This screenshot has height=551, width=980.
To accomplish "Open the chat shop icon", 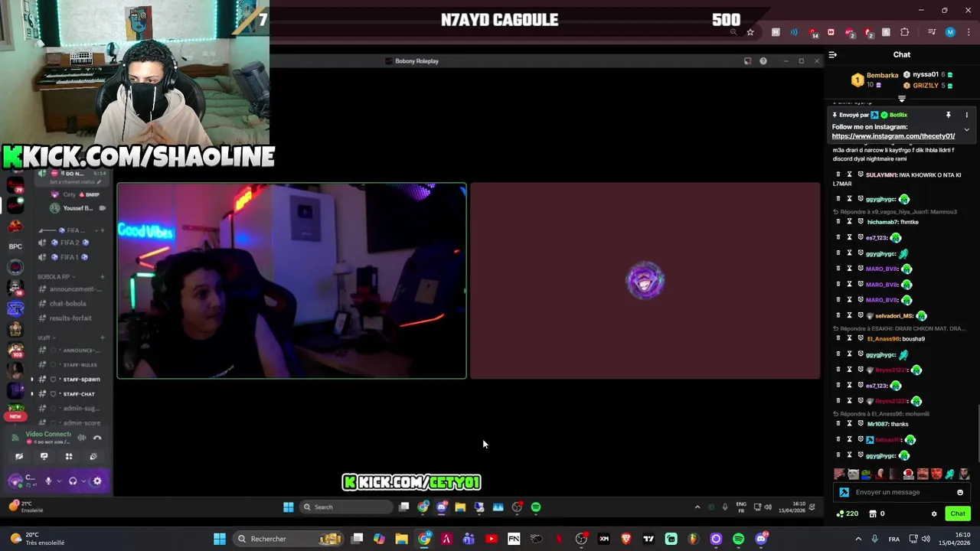I will (872, 514).
